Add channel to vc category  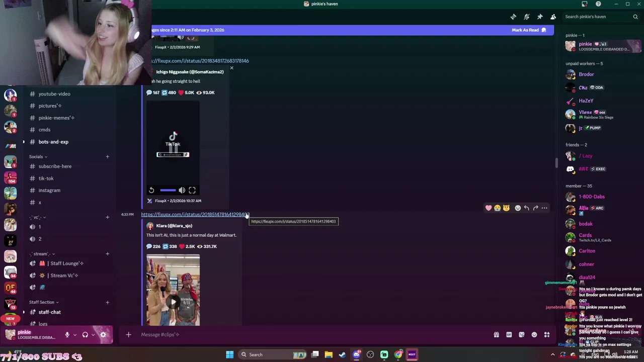point(107,217)
